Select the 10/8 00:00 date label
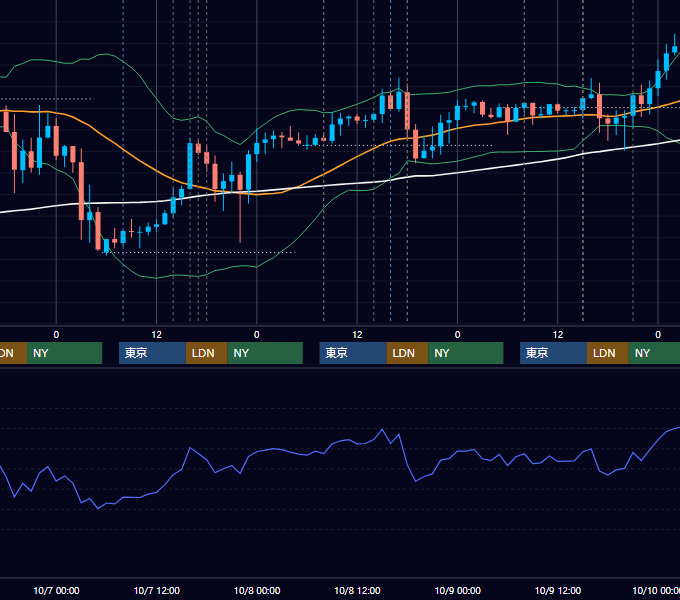This screenshot has height=600, width=680. (x=257, y=590)
